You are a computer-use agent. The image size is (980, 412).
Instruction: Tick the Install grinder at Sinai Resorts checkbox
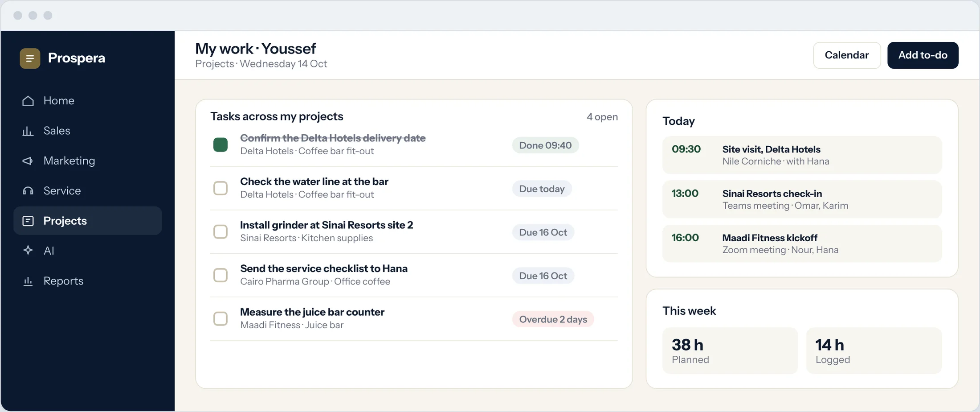tap(220, 232)
